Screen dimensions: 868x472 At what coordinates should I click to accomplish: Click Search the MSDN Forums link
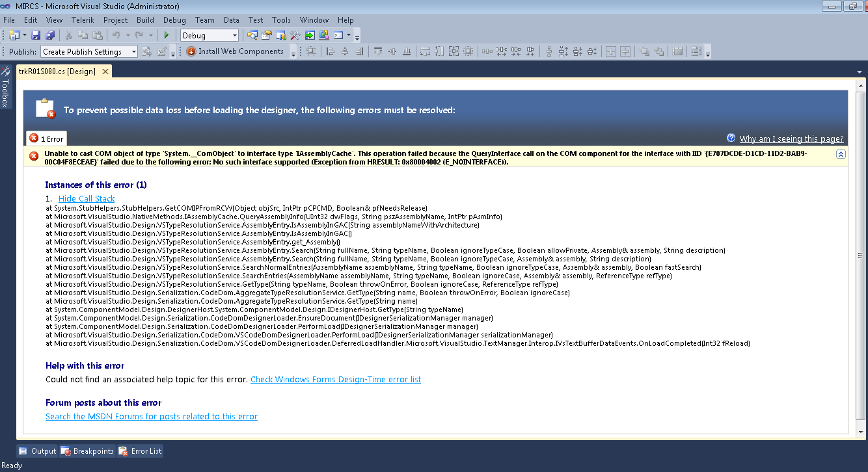tap(152, 417)
